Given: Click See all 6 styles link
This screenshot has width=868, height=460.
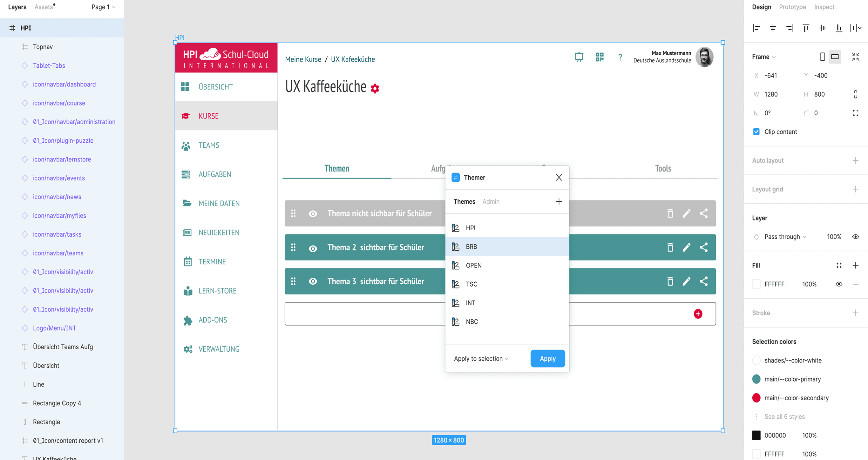Looking at the screenshot, I should pos(784,416).
